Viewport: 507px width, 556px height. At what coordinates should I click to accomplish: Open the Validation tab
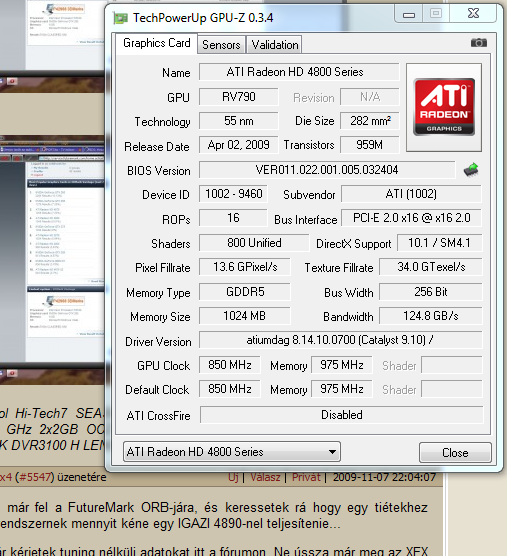tap(275, 45)
